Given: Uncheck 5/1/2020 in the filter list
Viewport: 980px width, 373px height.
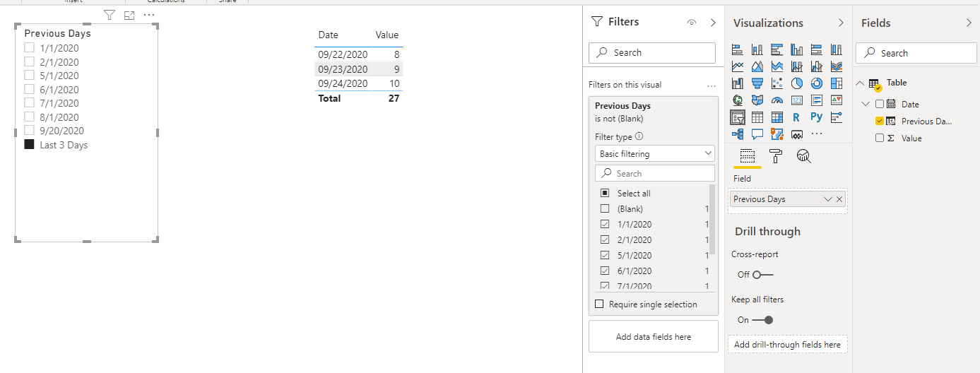Looking at the screenshot, I should 604,255.
